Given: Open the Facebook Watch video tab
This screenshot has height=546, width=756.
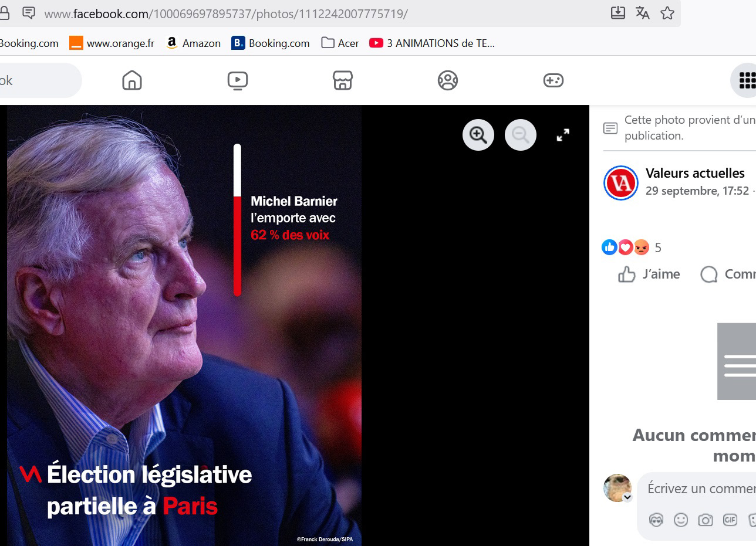Looking at the screenshot, I should click(x=238, y=80).
